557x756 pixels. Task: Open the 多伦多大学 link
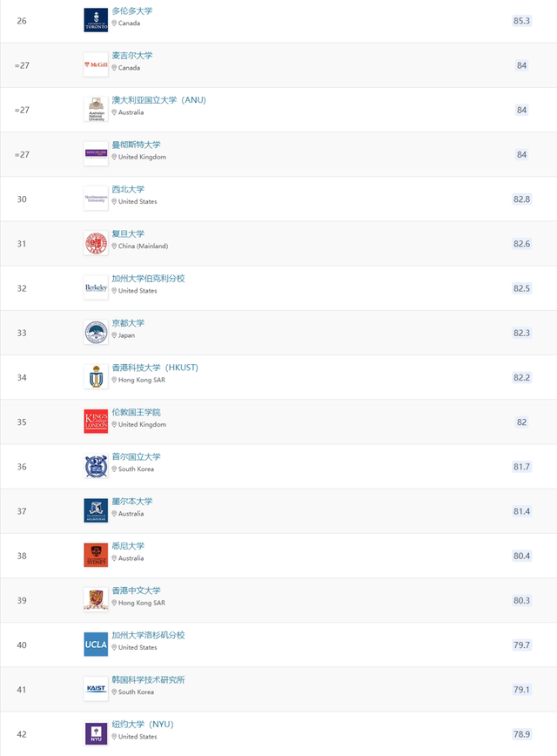pyautogui.click(x=132, y=11)
